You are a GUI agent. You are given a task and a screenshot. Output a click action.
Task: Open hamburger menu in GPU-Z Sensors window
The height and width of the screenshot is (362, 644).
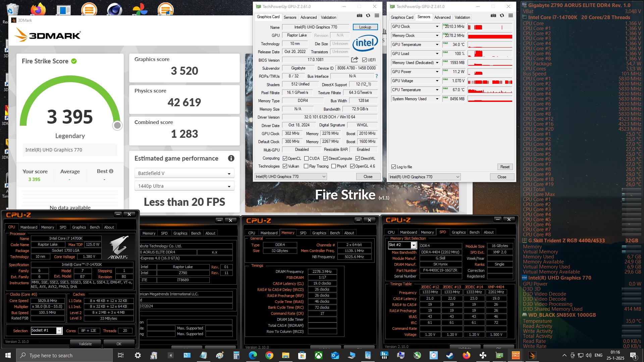pos(511,15)
